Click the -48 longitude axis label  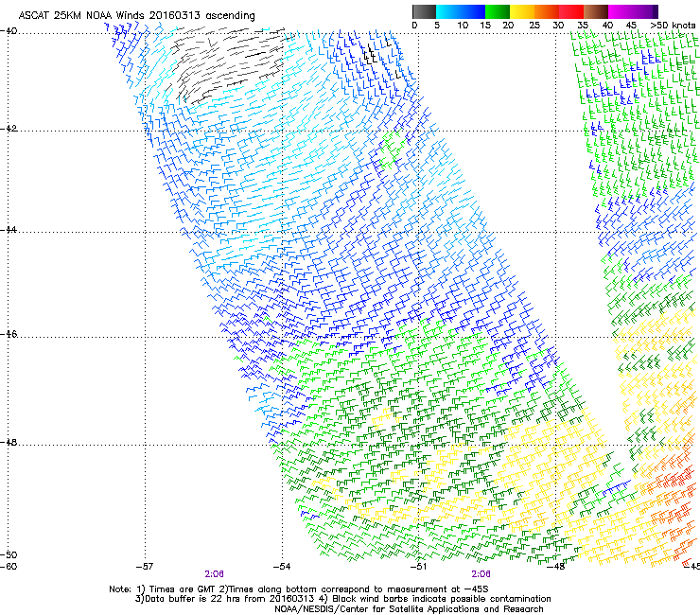pos(555,567)
